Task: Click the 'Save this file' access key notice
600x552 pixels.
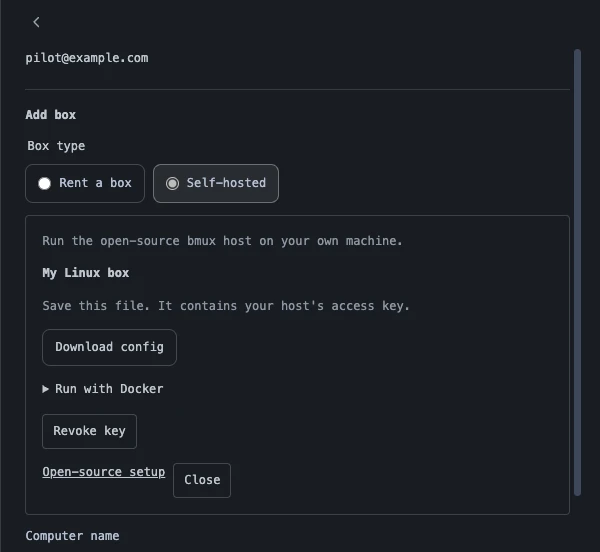Action: click(226, 306)
